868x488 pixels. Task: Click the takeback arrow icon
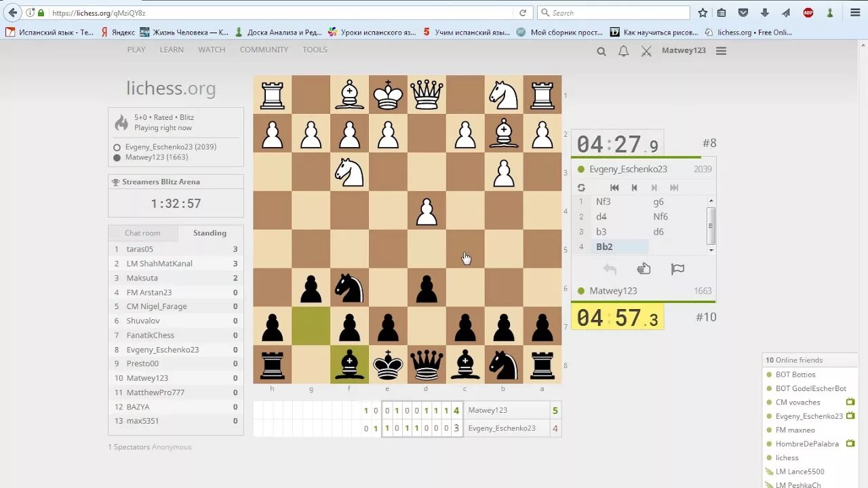tap(610, 269)
